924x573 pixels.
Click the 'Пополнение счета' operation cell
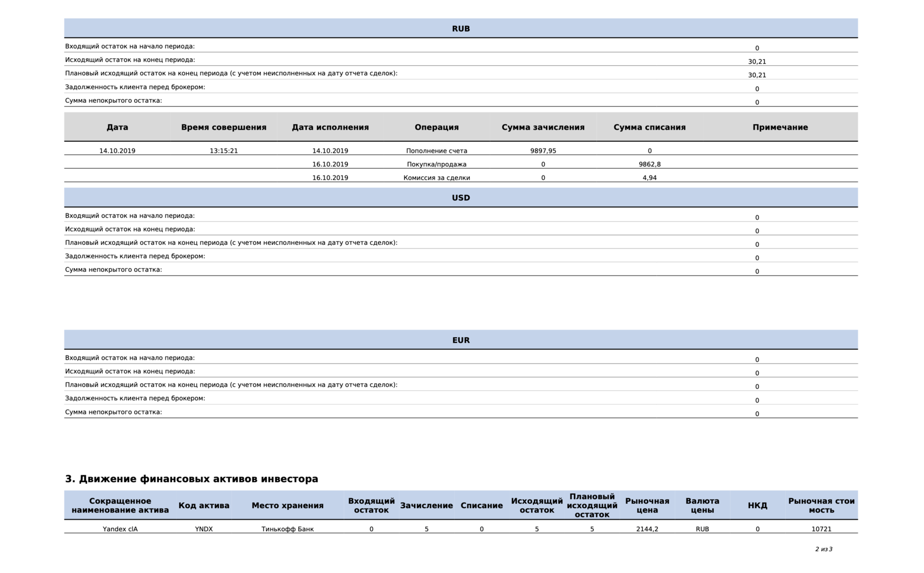(x=437, y=151)
